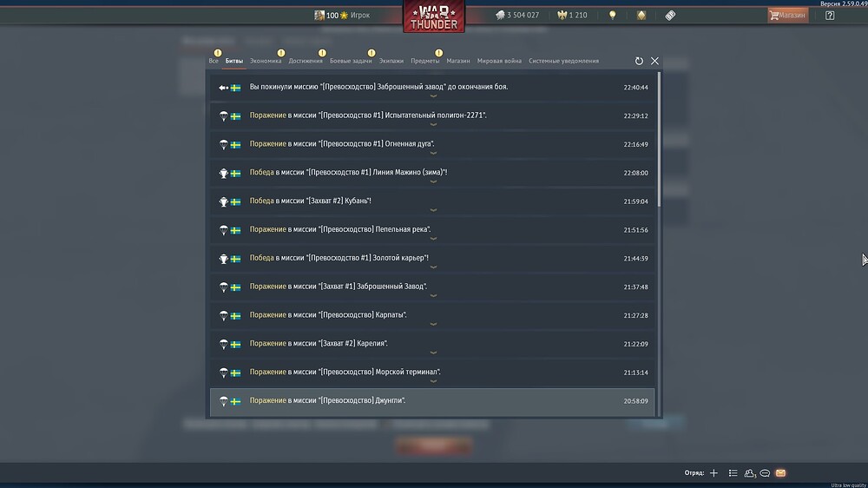
Task: Expand the Испытательный полигон-2271 entry chevron
Action: point(433,125)
